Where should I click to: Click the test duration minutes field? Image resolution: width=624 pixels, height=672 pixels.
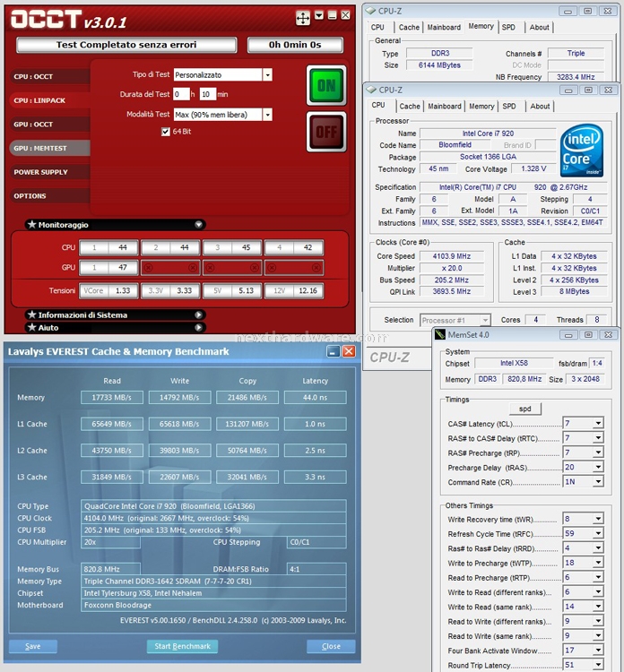pos(208,94)
